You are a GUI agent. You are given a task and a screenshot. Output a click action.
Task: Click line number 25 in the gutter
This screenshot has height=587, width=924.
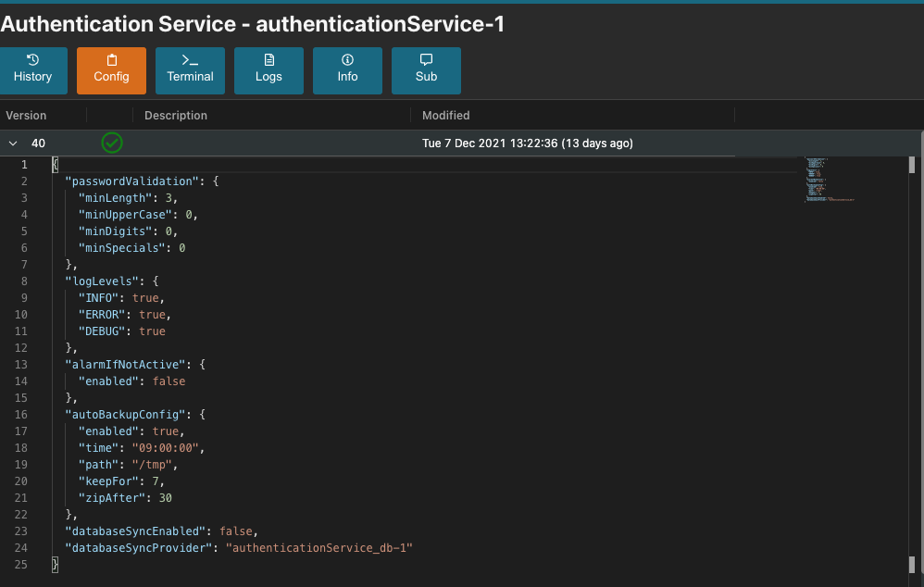point(21,565)
